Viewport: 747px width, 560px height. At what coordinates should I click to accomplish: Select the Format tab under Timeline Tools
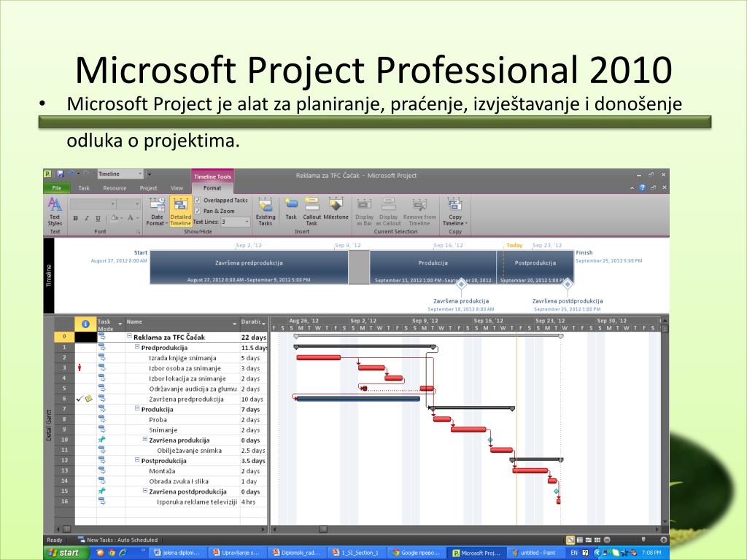pyautogui.click(x=212, y=188)
